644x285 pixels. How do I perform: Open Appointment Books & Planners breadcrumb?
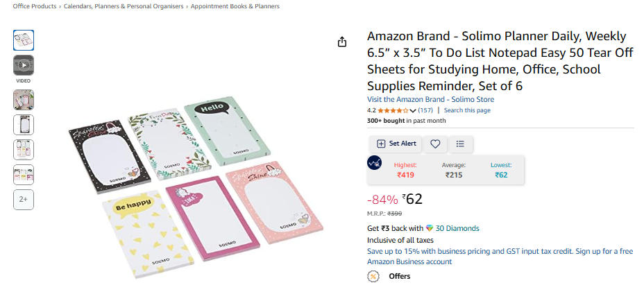coord(235,6)
